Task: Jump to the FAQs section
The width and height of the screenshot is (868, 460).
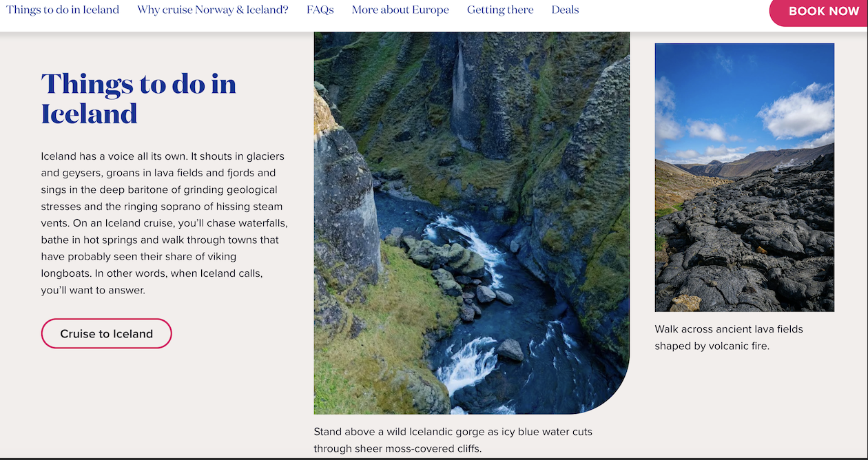Action: (x=320, y=10)
